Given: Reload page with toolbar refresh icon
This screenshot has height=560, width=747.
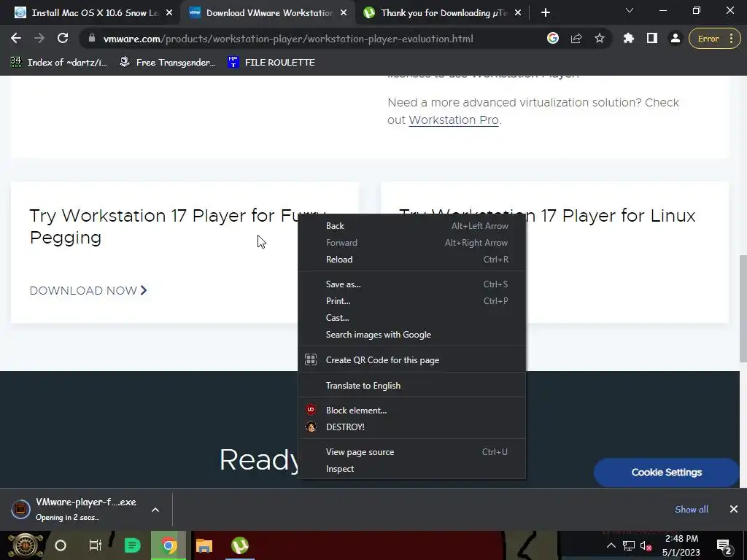Looking at the screenshot, I should tap(63, 39).
